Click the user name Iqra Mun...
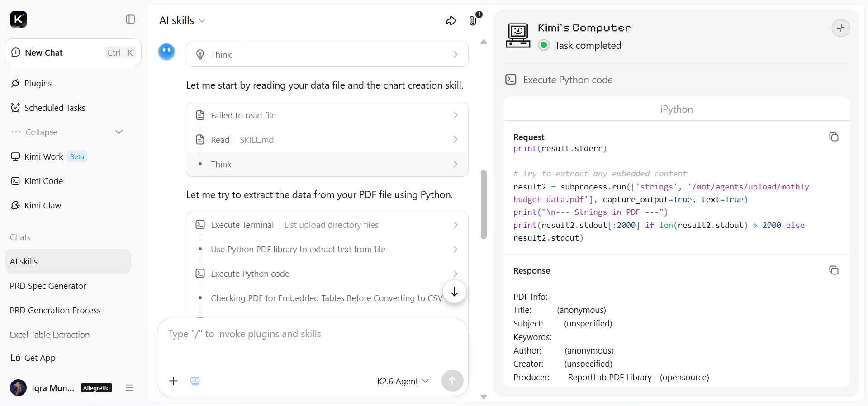 (x=53, y=388)
